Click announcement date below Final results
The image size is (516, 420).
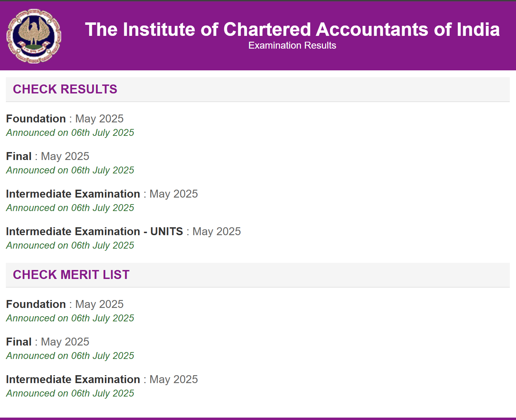[x=70, y=170]
